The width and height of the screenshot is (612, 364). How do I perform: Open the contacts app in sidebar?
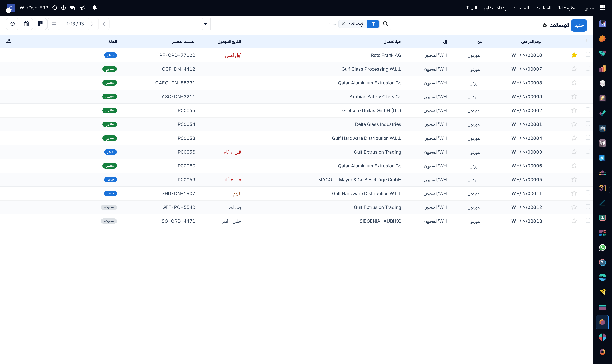[602, 218]
